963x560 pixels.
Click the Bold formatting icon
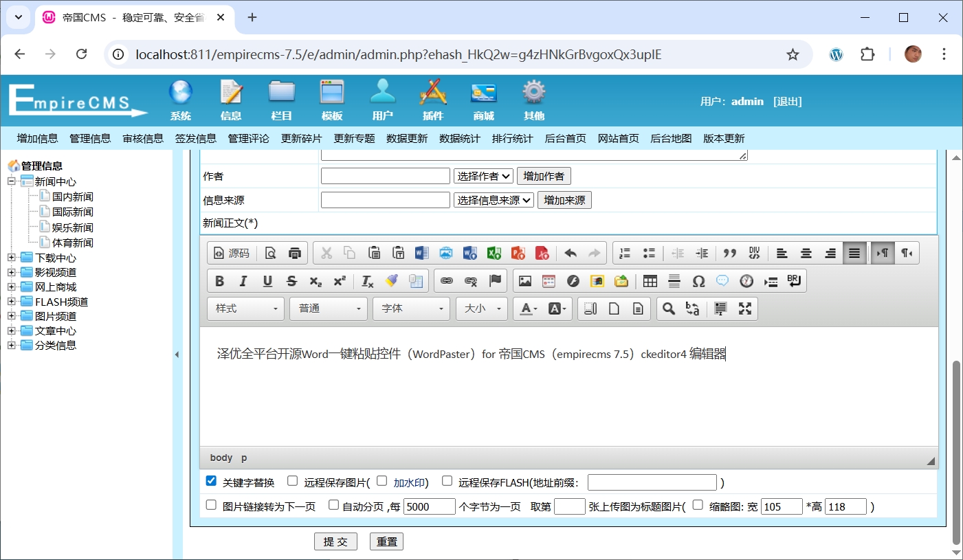click(220, 281)
